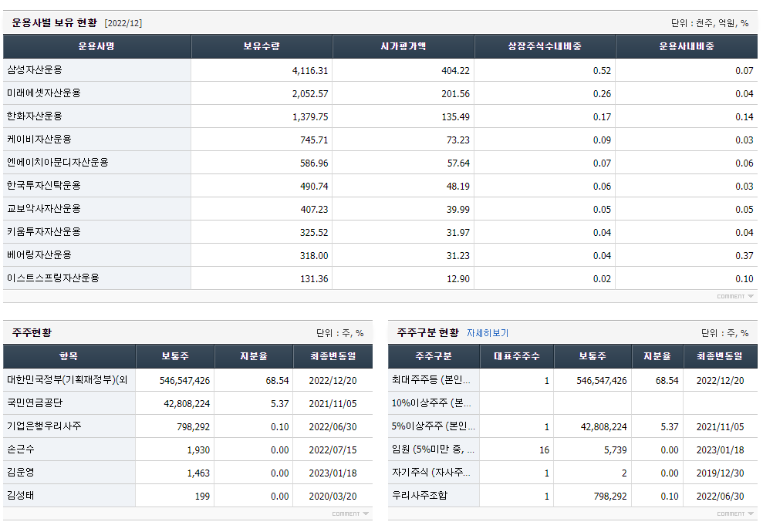The height and width of the screenshot is (532, 763).
Task: Click the 항목 column header
Action: coord(69,356)
